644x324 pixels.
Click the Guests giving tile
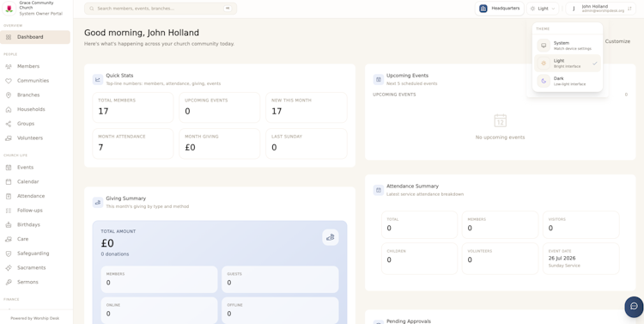point(280,279)
